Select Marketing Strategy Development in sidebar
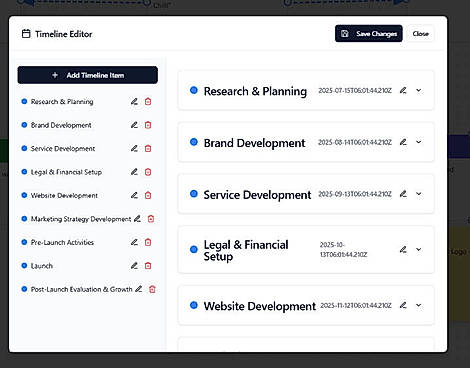Image resolution: width=470 pixels, height=368 pixels. (x=81, y=219)
